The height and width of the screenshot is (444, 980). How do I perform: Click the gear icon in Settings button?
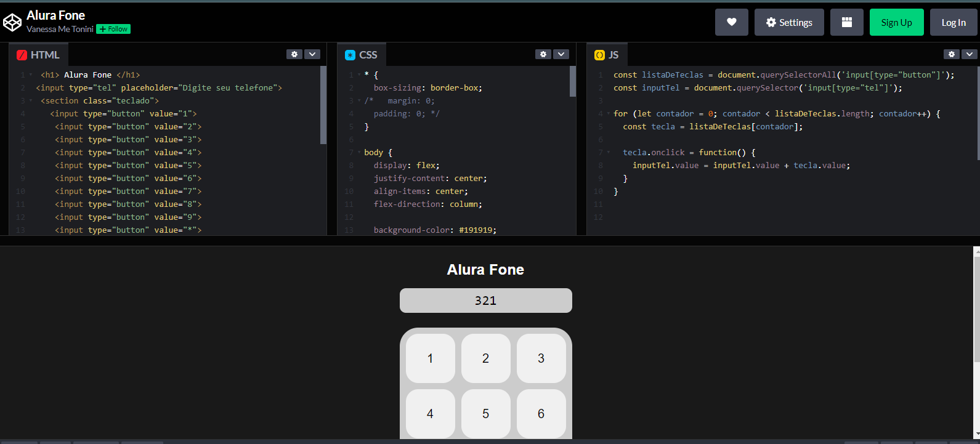click(771, 22)
